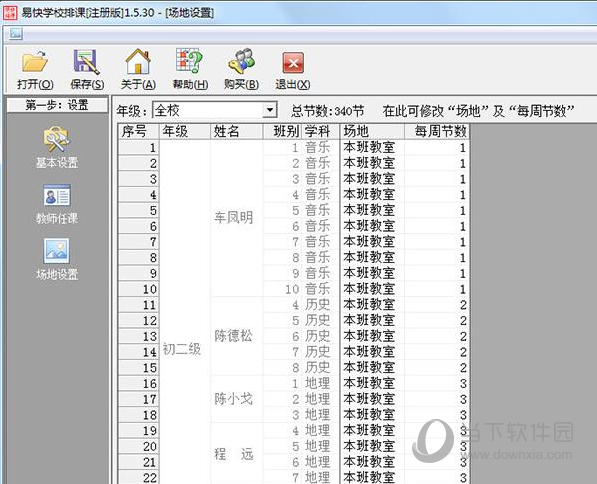This screenshot has height=484, width=597.
Task: Click the 年级 column header
Action: pos(184,131)
